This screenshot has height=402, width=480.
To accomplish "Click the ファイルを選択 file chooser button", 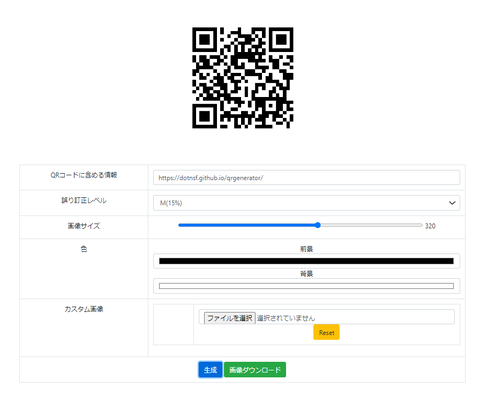I will [230, 318].
